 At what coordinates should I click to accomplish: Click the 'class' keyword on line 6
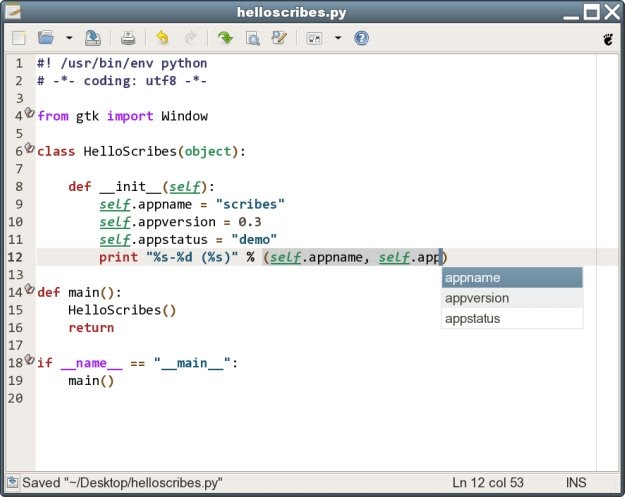click(x=56, y=151)
